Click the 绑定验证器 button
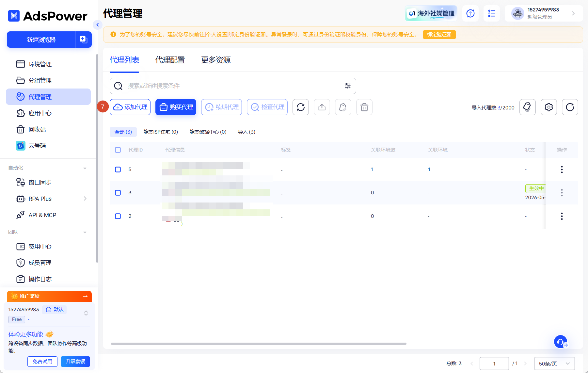 tap(439, 35)
